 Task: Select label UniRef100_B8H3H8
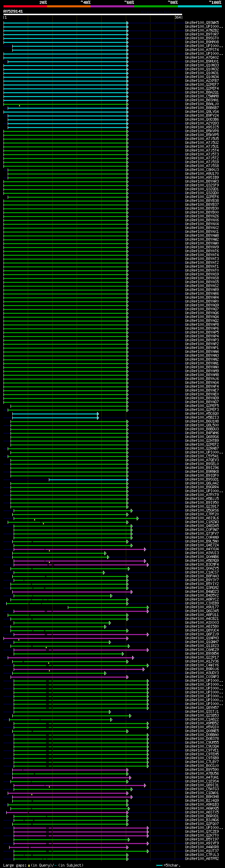pos(202,797)
